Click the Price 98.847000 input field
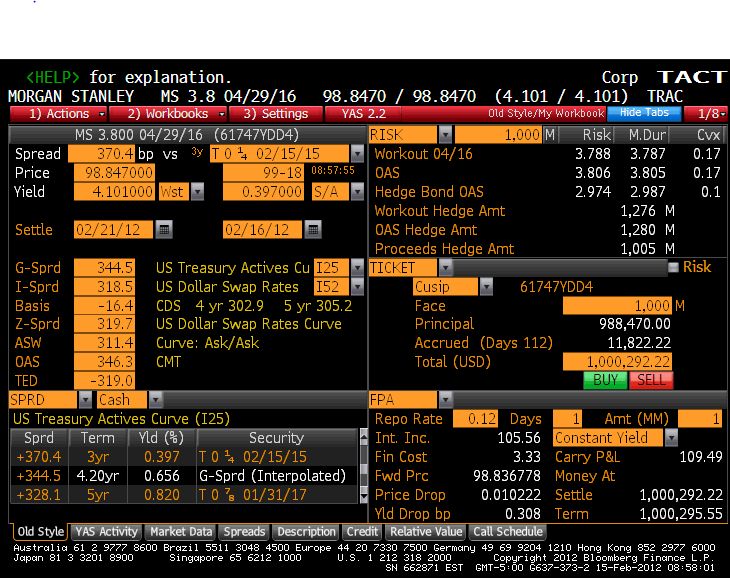This screenshot has width=730, height=578. click(x=114, y=173)
